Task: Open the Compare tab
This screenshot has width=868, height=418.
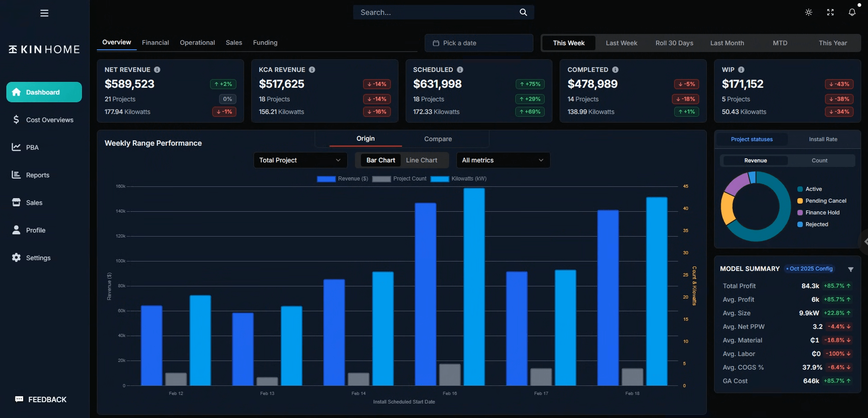Action: pos(438,139)
